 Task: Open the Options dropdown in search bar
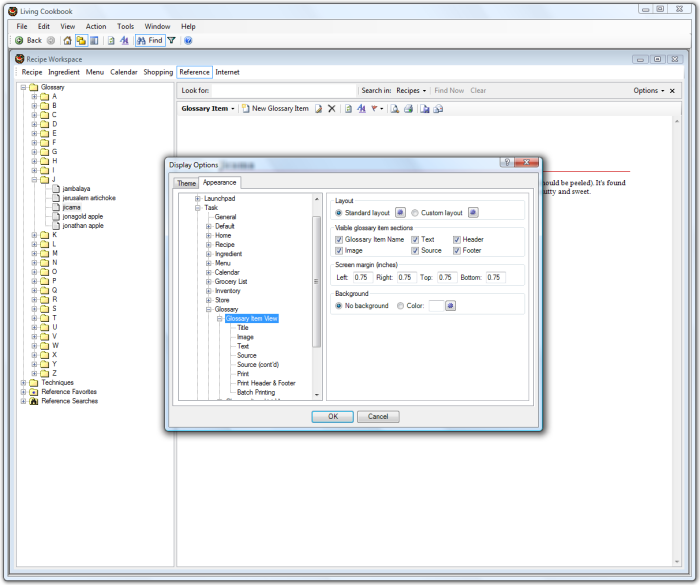coord(649,91)
